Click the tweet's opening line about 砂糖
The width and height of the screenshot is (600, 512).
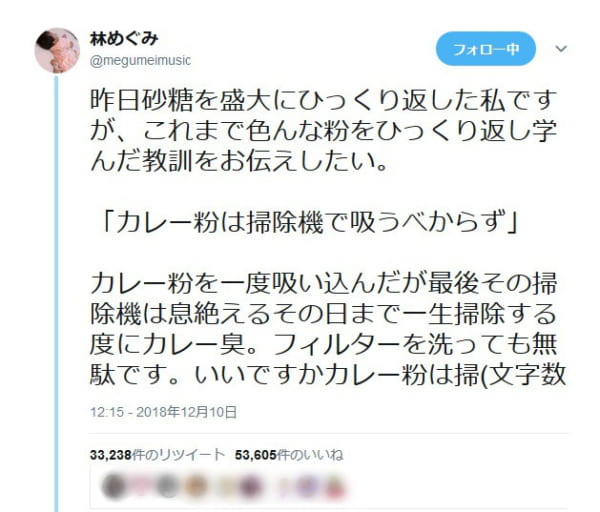323,101
